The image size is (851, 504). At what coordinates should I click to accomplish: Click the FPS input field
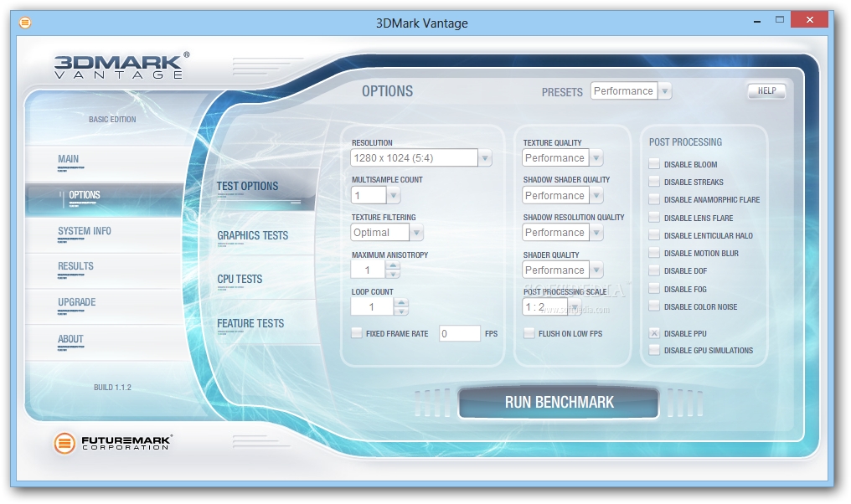click(x=460, y=334)
